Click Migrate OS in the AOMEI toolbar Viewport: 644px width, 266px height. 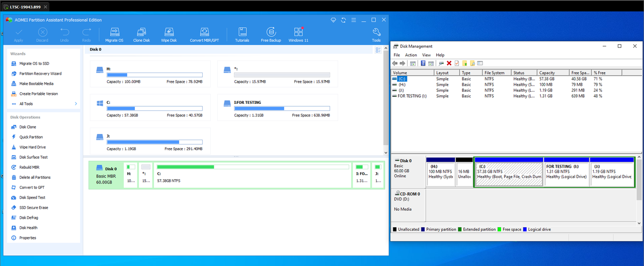[x=114, y=35]
